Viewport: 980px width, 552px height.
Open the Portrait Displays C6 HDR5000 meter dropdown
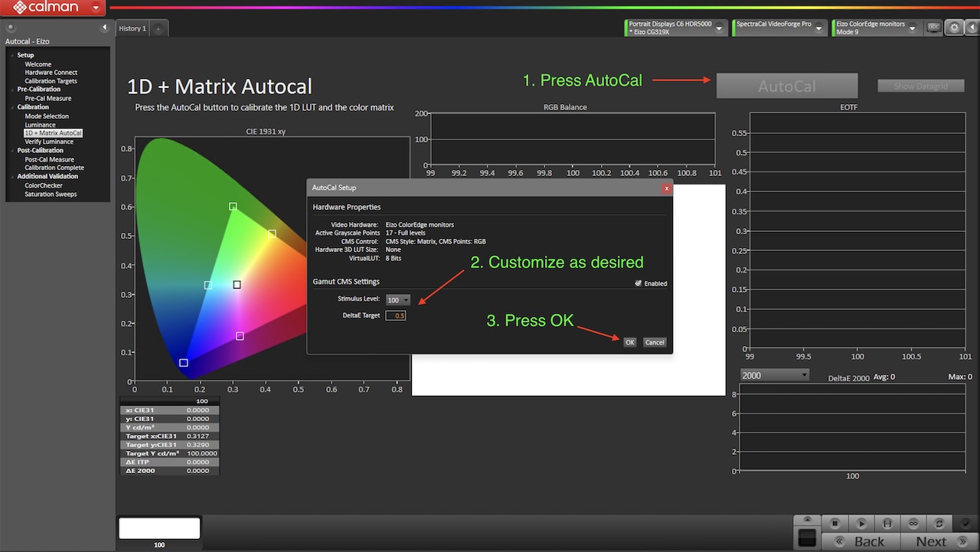pos(719,28)
